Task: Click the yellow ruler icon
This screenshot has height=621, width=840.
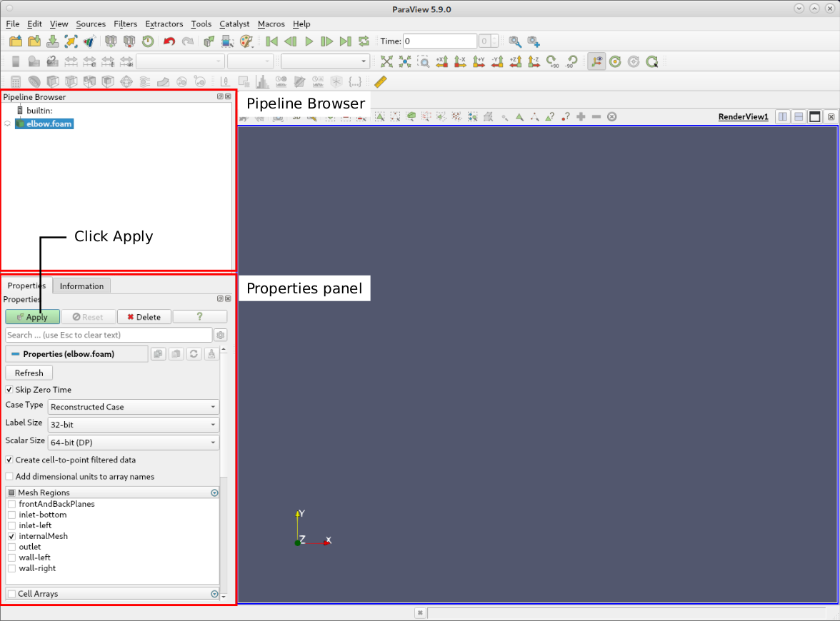Action: (380, 81)
